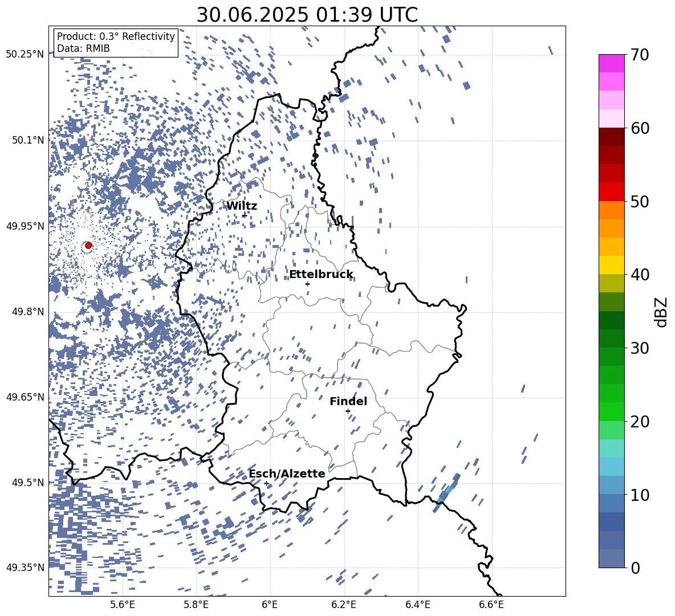Click the 49.95°N latitude label
The image size is (675, 616).
tap(25, 226)
